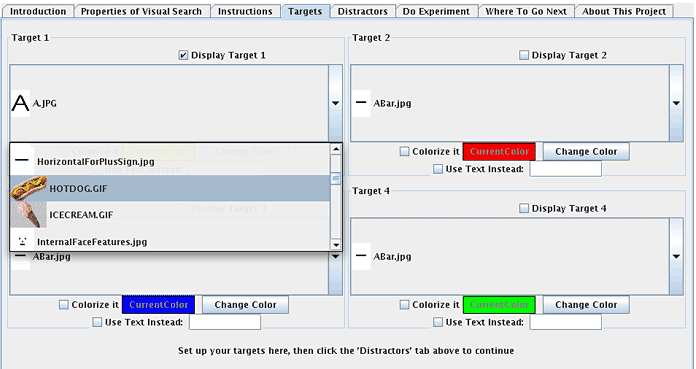
Task: Select HorizontalForPlusSign.jpg from the list
Action: click(x=170, y=161)
